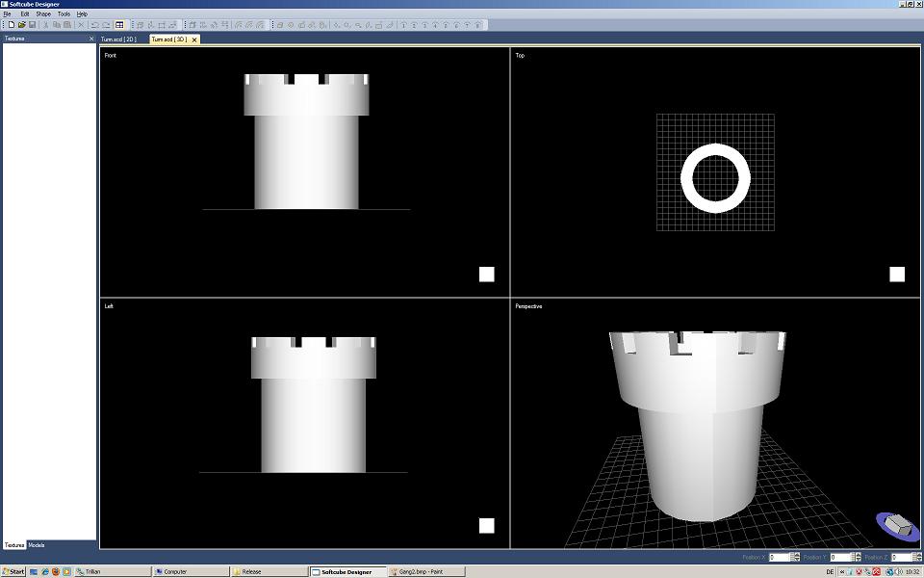The height and width of the screenshot is (578, 924).
Task: Toggle the white square in Top viewport
Action: tap(896, 274)
